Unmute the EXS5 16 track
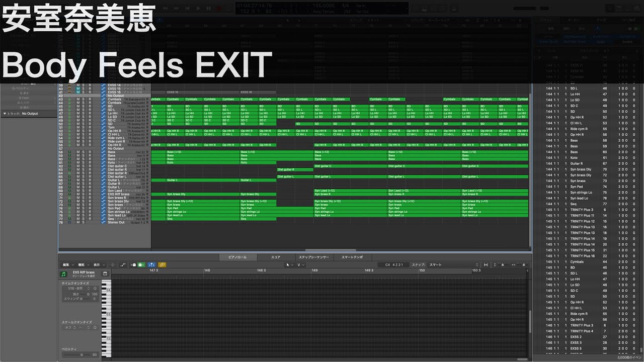This screenshot has height=362, width=644. click(x=78, y=92)
